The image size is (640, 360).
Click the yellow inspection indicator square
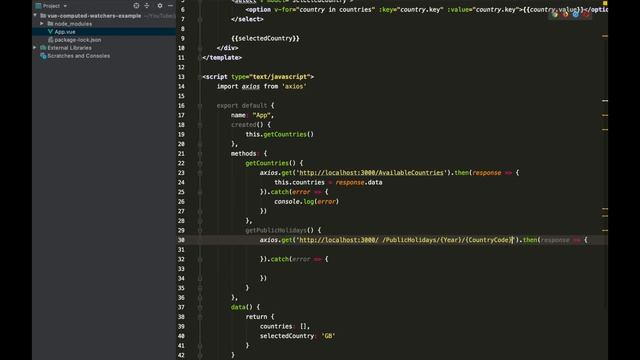[605, 3]
